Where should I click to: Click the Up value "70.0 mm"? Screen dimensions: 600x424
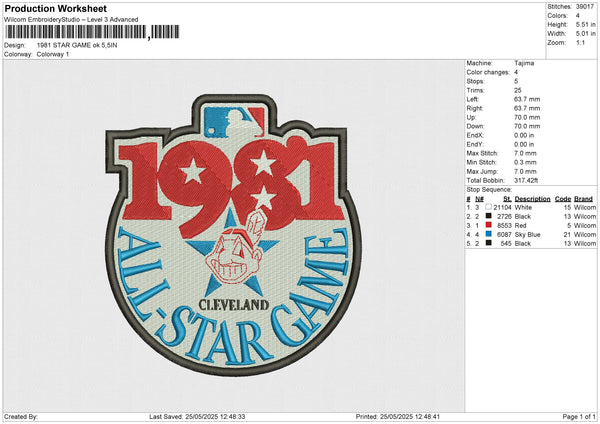527,117
